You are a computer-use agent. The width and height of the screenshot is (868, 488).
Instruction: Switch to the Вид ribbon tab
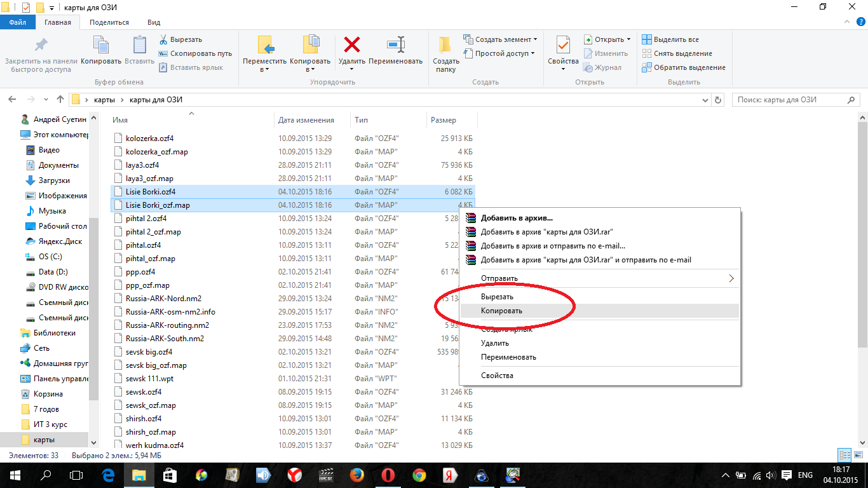tap(154, 22)
